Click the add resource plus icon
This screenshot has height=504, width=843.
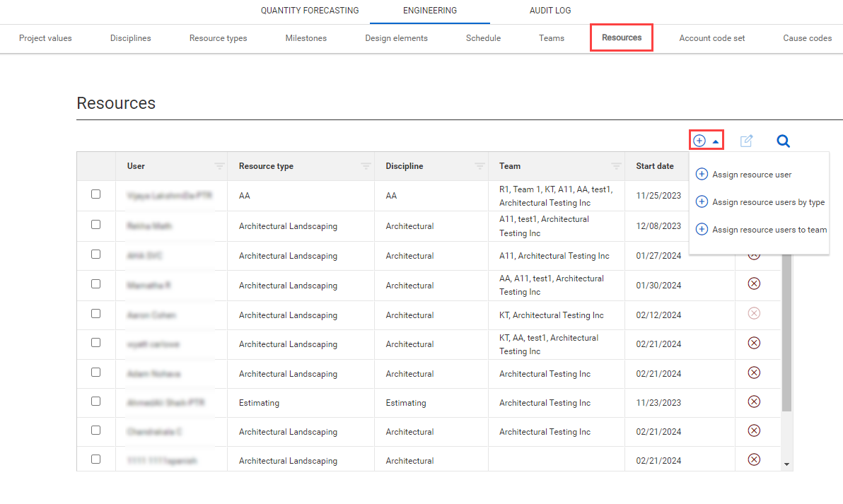699,141
